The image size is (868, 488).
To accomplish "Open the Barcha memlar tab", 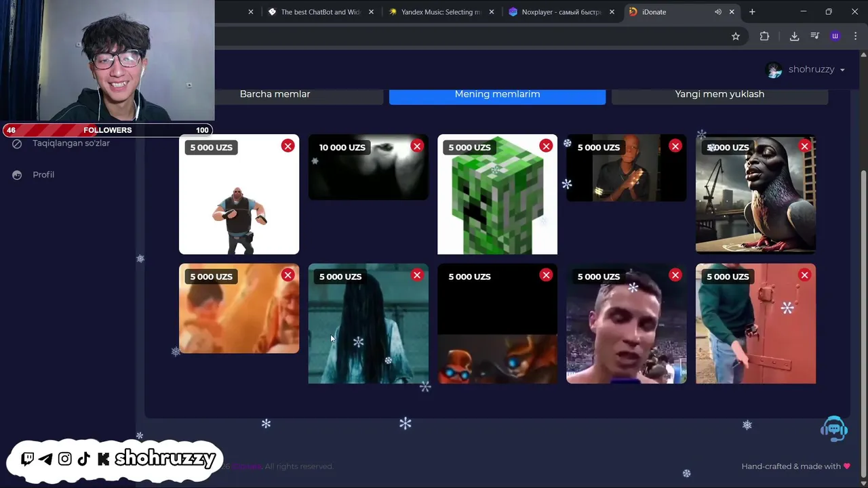I will click(x=275, y=94).
